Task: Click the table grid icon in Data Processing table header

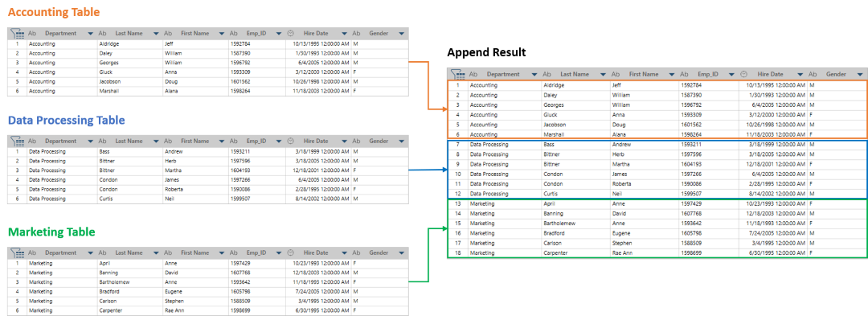Action: pos(17,142)
